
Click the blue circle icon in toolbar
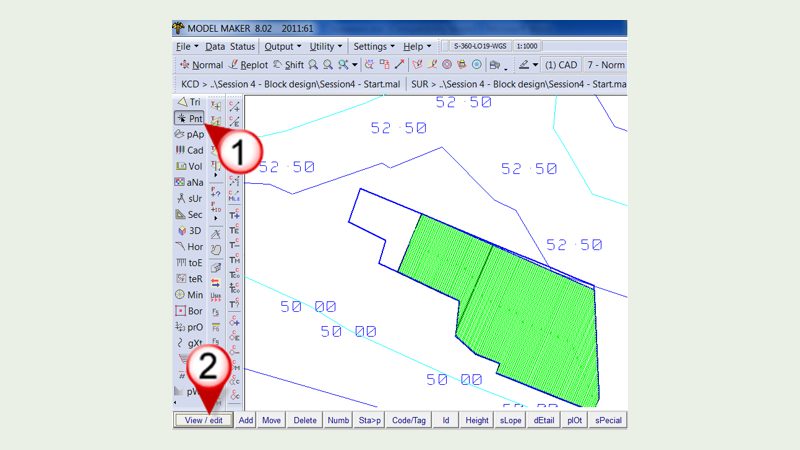click(x=477, y=65)
